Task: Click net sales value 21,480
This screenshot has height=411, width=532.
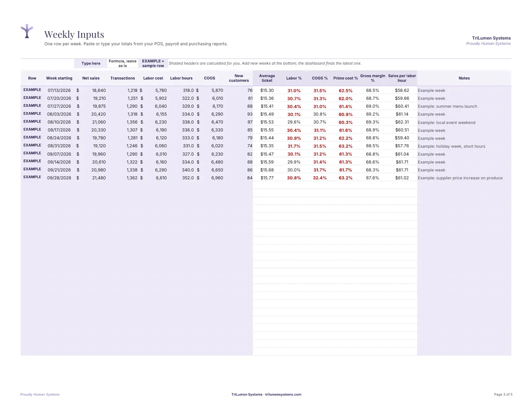Action: click(99, 178)
